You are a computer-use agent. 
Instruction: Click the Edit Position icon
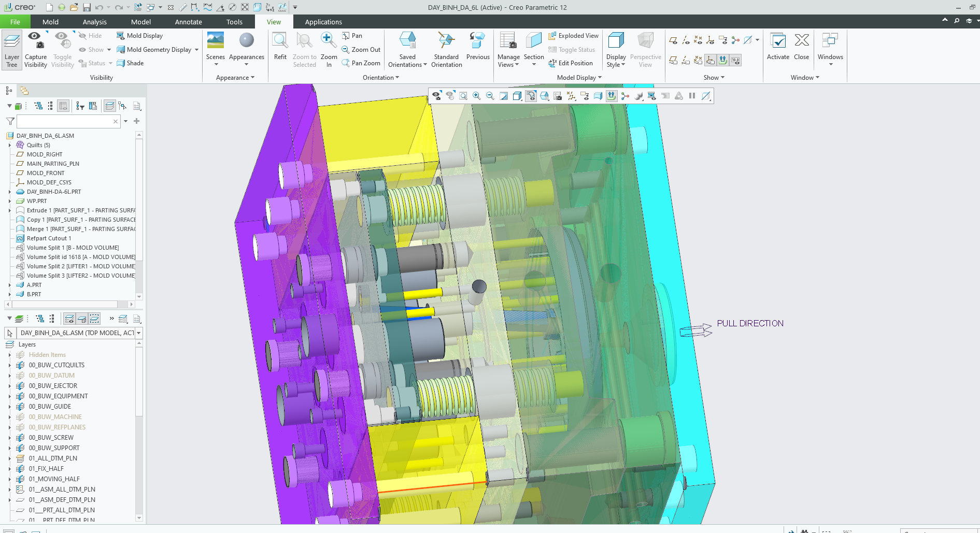point(552,63)
